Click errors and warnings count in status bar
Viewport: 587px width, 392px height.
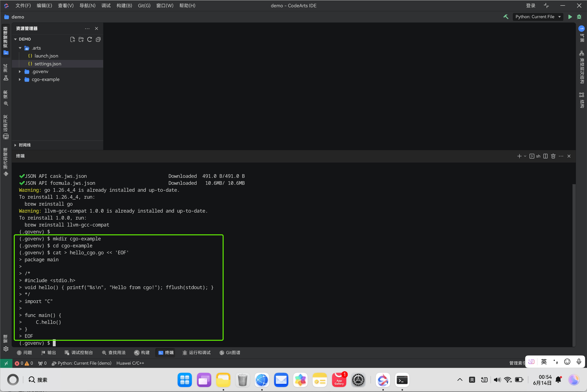pos(24,363)
